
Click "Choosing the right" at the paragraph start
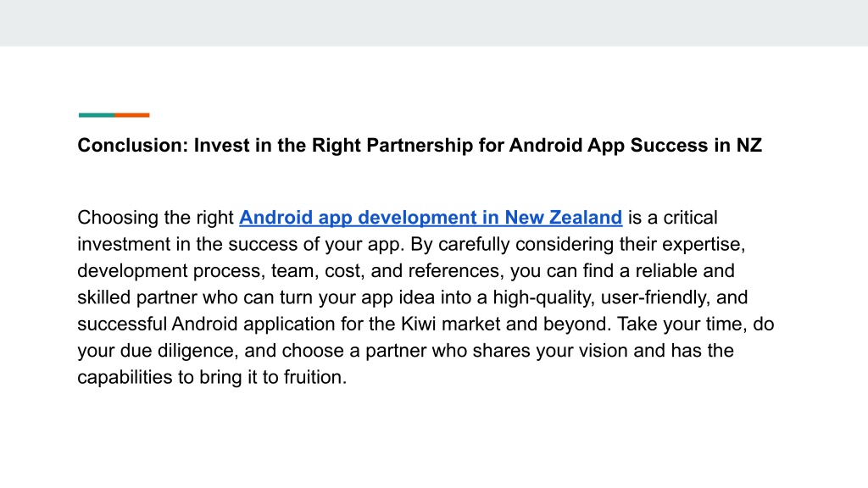[156, 218]
